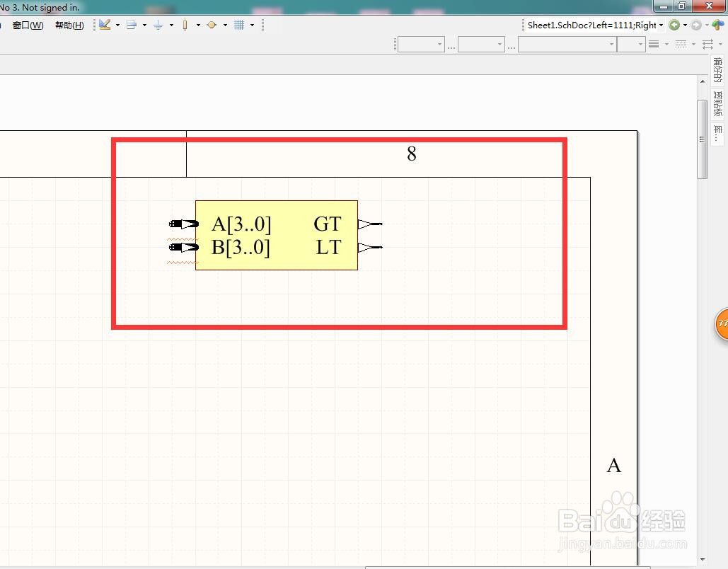Screen dimensions: 728x569
Task: Click the line weight icon
Action: [654, 44]
